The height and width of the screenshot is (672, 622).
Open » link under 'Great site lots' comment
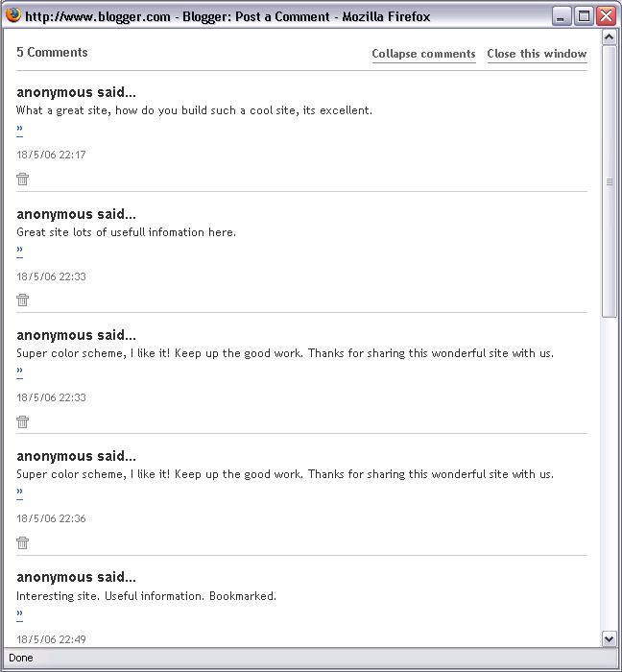click(20, 250)
